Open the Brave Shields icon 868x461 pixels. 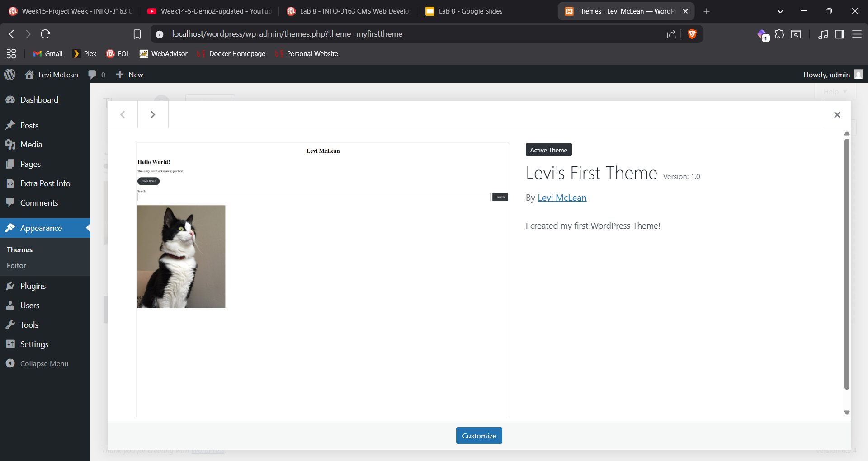[692, 34]
